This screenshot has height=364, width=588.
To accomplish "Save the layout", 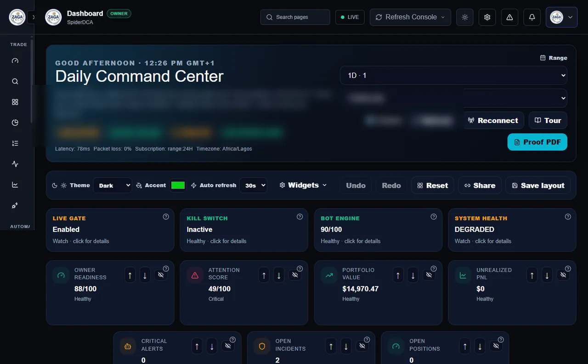I will pos(538,185).
